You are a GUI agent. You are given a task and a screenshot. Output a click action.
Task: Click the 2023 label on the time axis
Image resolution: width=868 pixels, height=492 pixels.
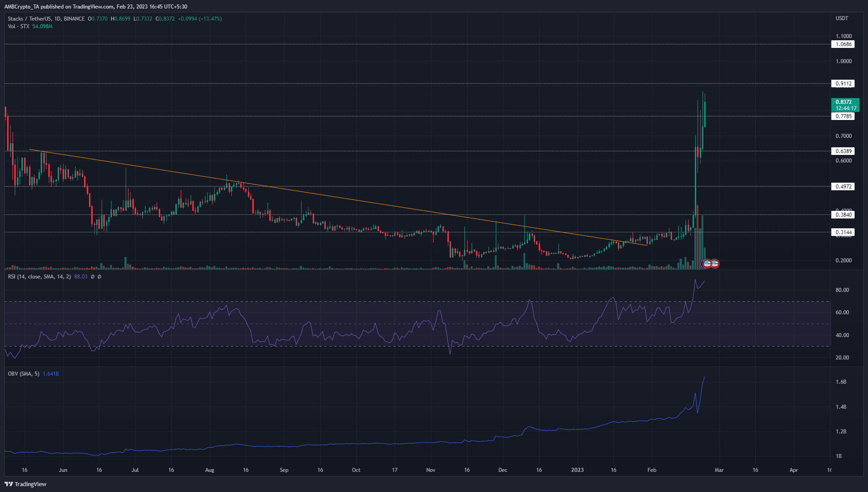click(x=578, y=470)
